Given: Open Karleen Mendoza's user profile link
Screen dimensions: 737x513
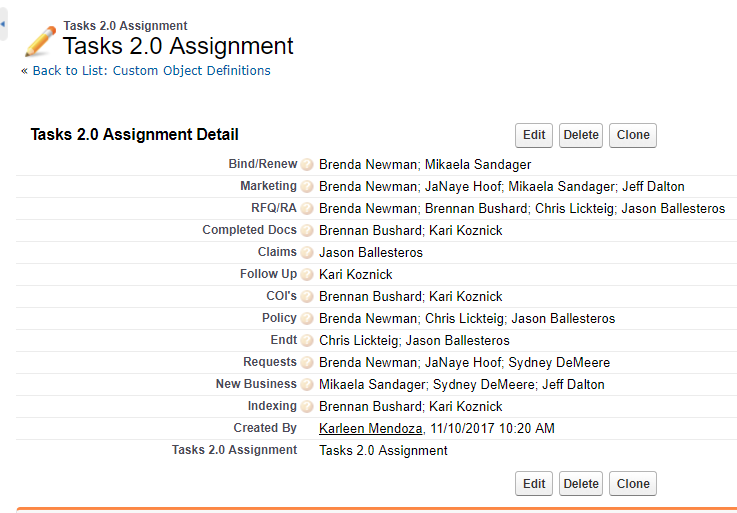Looking at the screenshot, I should pyautogui.click(x=370, y=429).
